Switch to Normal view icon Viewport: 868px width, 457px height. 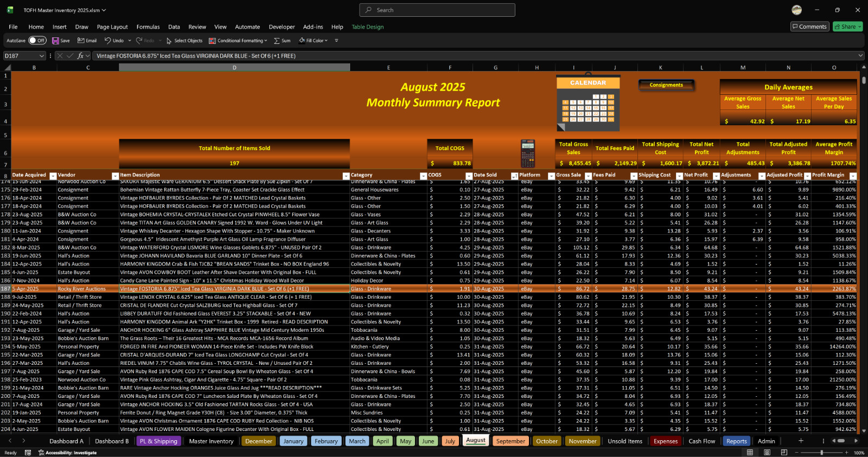750,453
